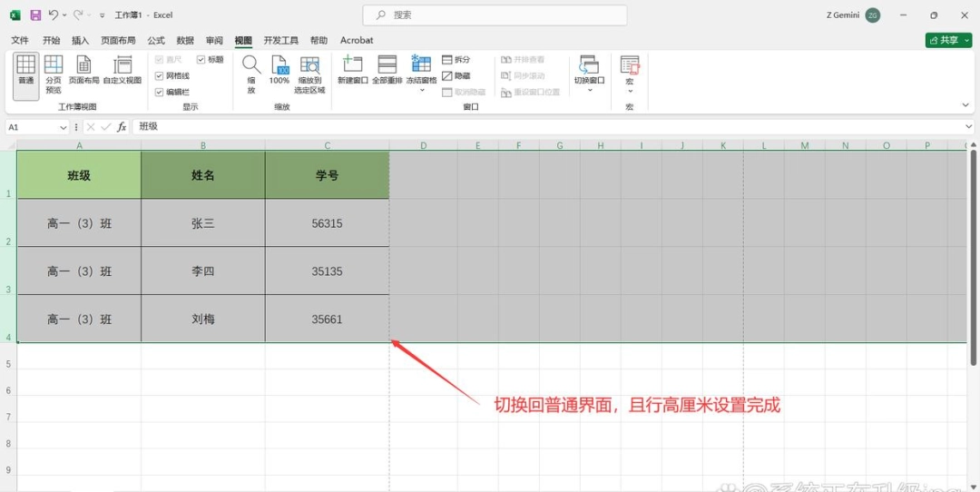The width and height of the screenshot is (980, 492).
Task: Click the 宏 macros icon
Action: coord(630,65)
